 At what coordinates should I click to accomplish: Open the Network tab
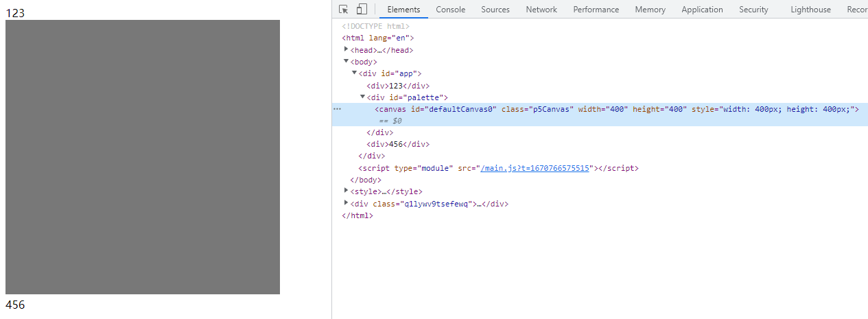click(x=541, y=9)
